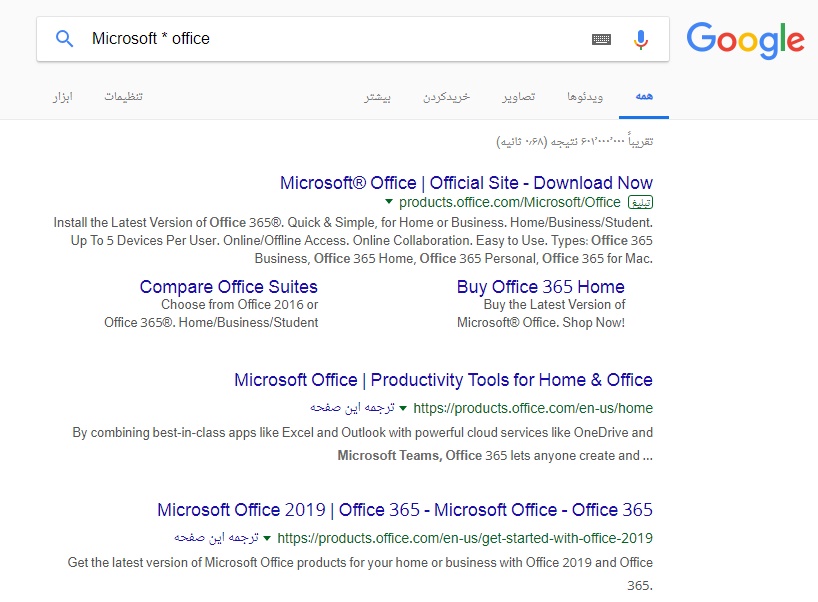This screenshot has width=818, height=602.
Task: Open Microsoft Office 2019 | Office 365 result
Action: (405, 510)
